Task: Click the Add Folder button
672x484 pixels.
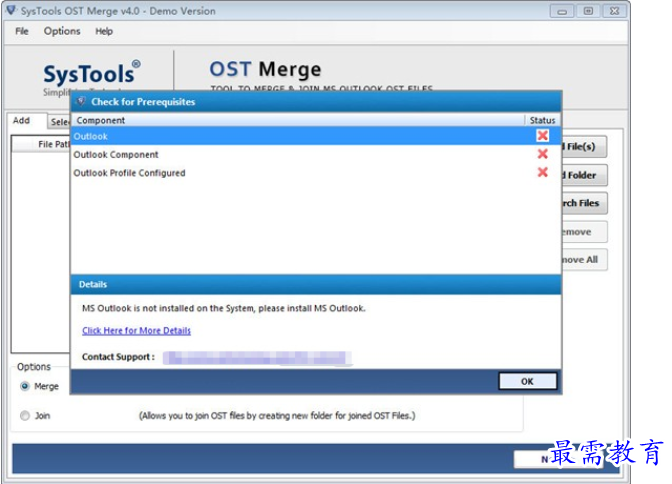Action: pyautogui.click(x=584, y=175)
